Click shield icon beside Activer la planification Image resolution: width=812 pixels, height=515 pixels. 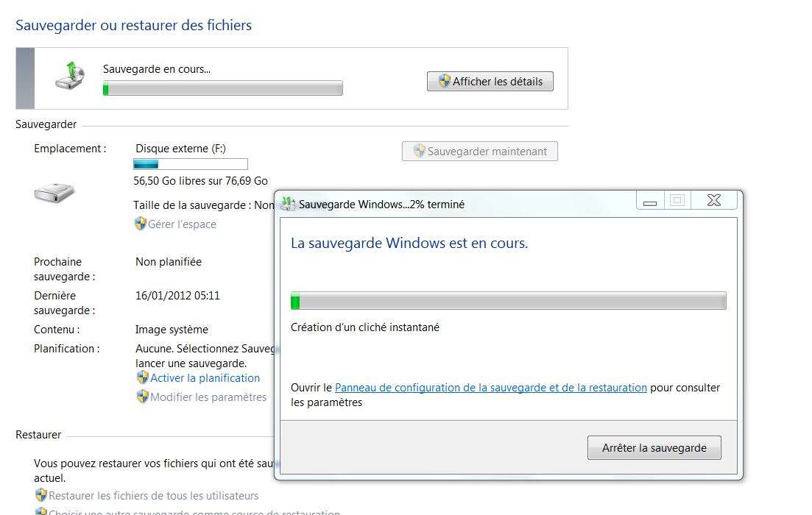pos(142,377)
